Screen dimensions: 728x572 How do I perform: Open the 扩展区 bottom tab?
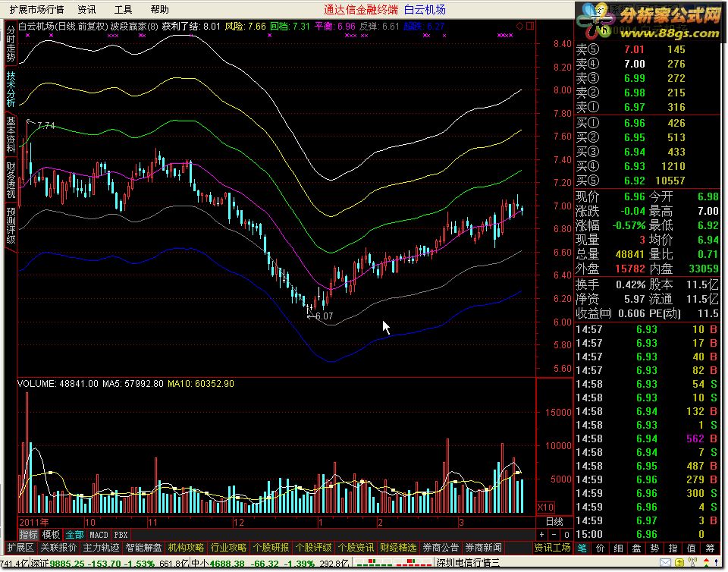pyautogui.click(x=21, y=548)
